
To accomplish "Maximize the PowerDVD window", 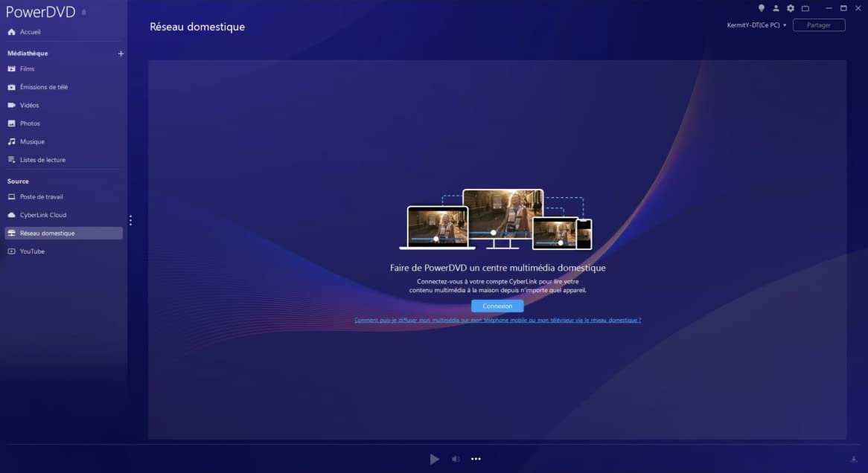I will [843, 8].
